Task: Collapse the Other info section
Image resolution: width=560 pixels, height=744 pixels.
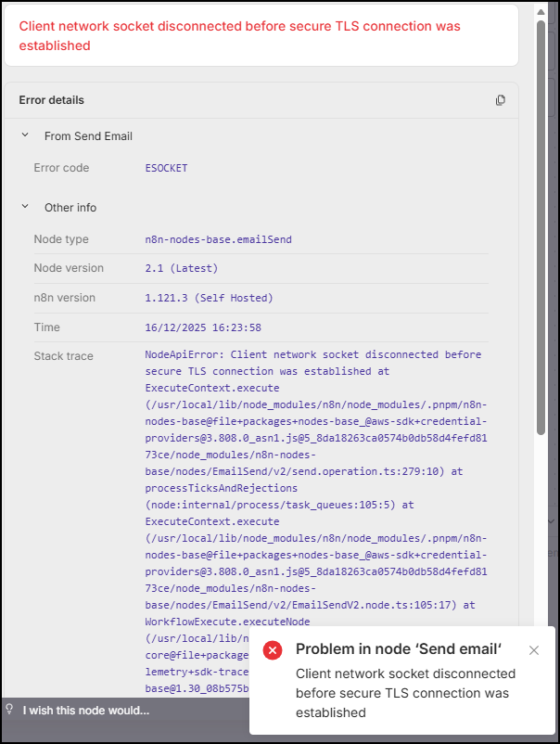Action: click(25, 206)
